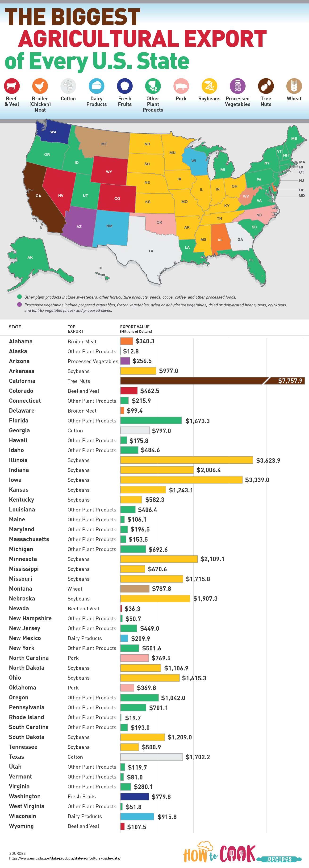
Task: Select Montana on the map
Action: tap(103, 143)
